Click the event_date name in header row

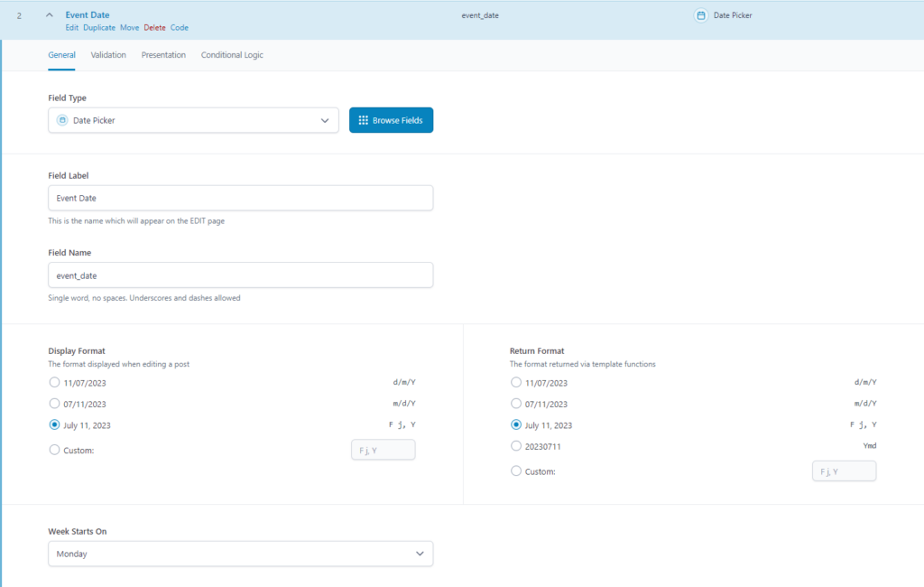[480, 15]
